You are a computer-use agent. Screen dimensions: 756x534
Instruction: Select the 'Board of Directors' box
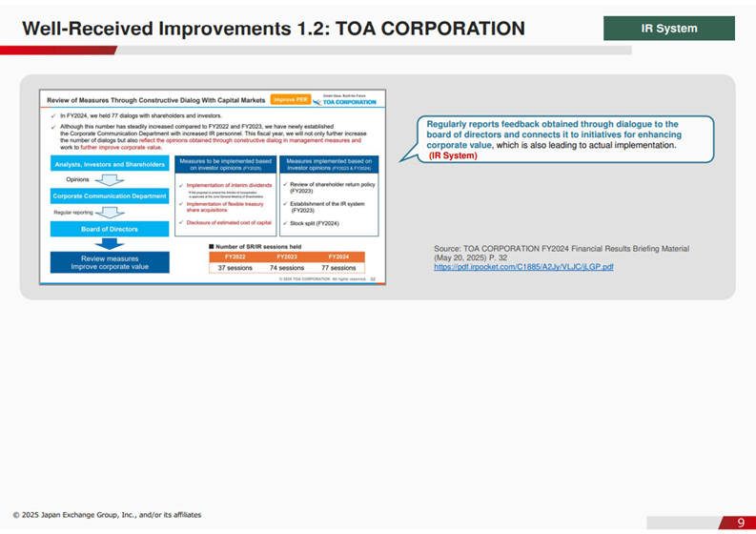(x=110, y=229)
